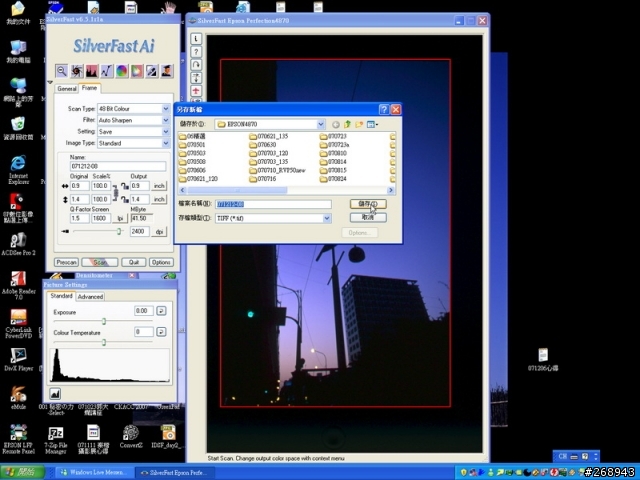Select the Standard tab in Picture Settings
This screenshot has width=640, height=480.
coord(61,296)
